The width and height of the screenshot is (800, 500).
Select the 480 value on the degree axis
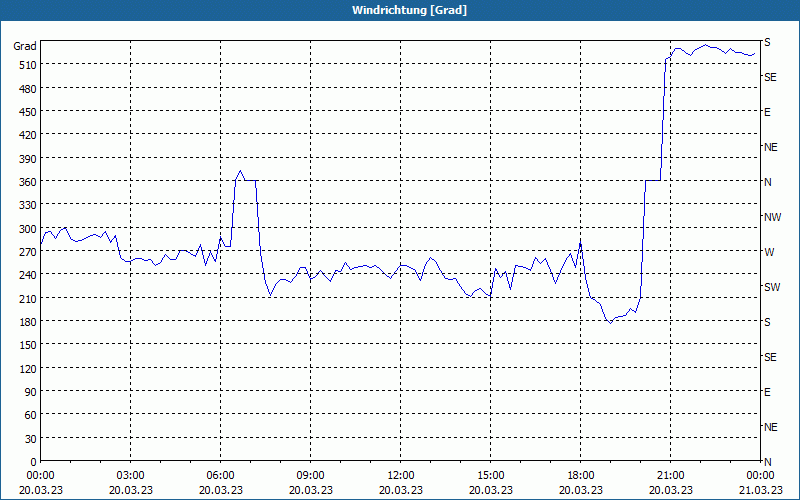(28, 88)
